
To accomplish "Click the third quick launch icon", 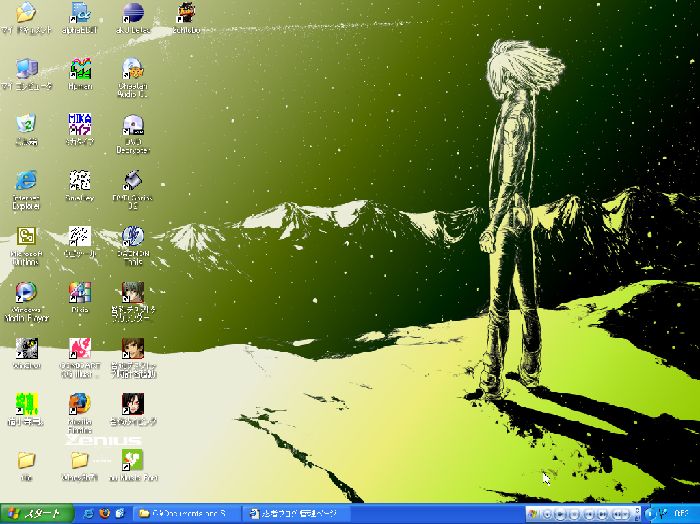I will click(120, 514).
